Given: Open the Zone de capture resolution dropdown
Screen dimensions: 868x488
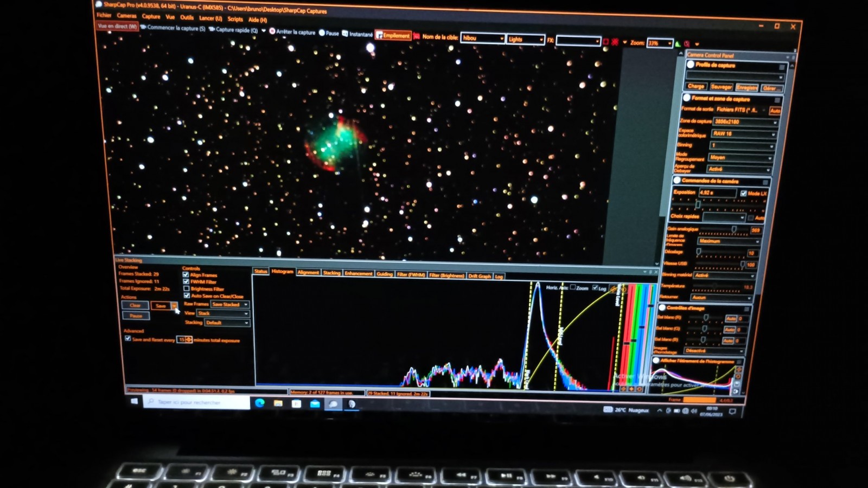Looking at the screenshot, I should 745,121.
